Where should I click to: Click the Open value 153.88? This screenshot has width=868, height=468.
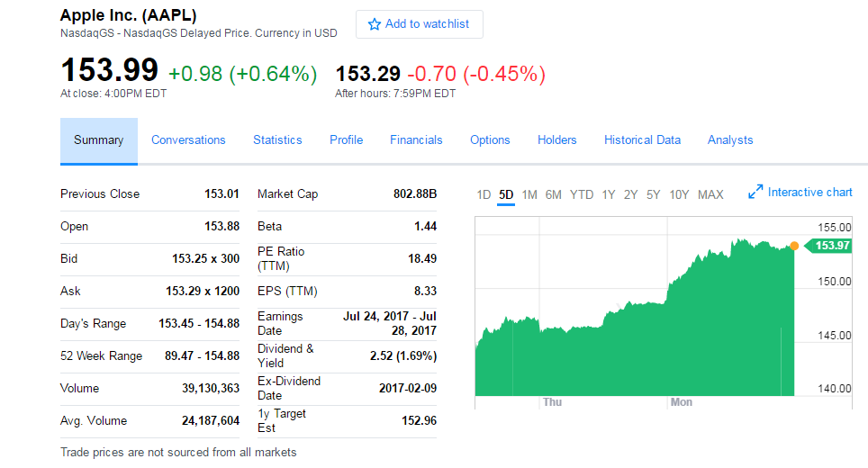pos(222,226)
